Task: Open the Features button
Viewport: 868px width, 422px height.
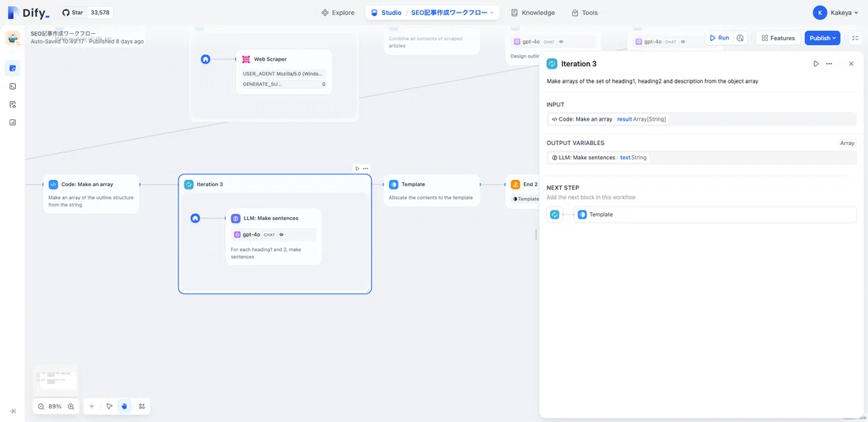Action: click(778, 38)
